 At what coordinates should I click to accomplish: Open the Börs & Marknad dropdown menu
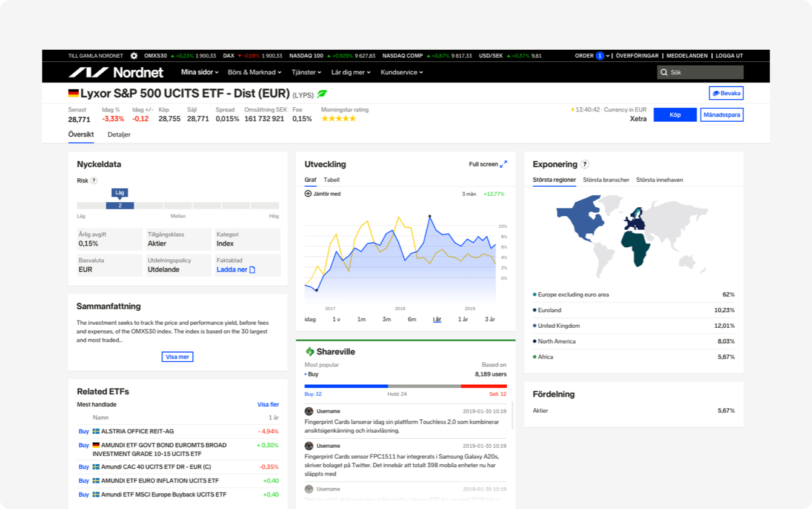tap(255, 72)
